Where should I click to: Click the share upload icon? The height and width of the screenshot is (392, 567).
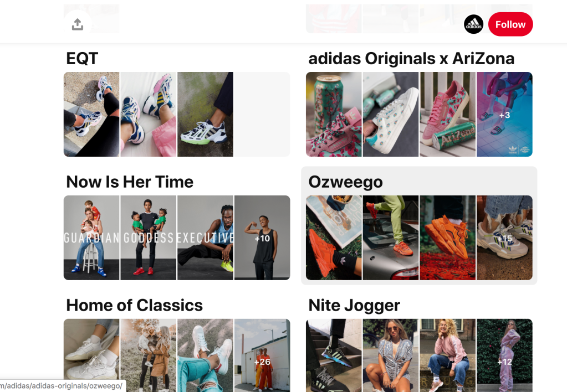click(x=78, y=24)
